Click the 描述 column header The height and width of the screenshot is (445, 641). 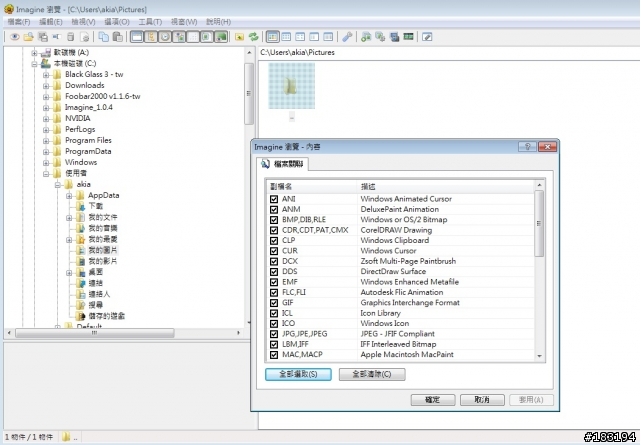[446, 187]
